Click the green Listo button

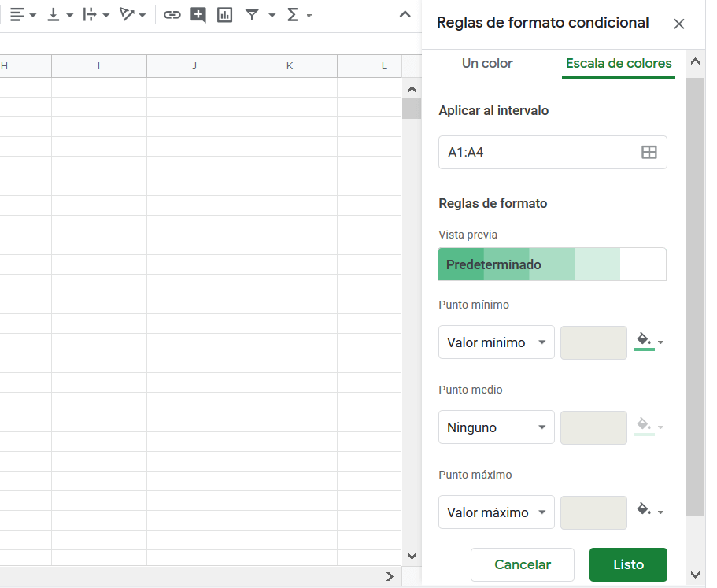[x=628, y=564]
